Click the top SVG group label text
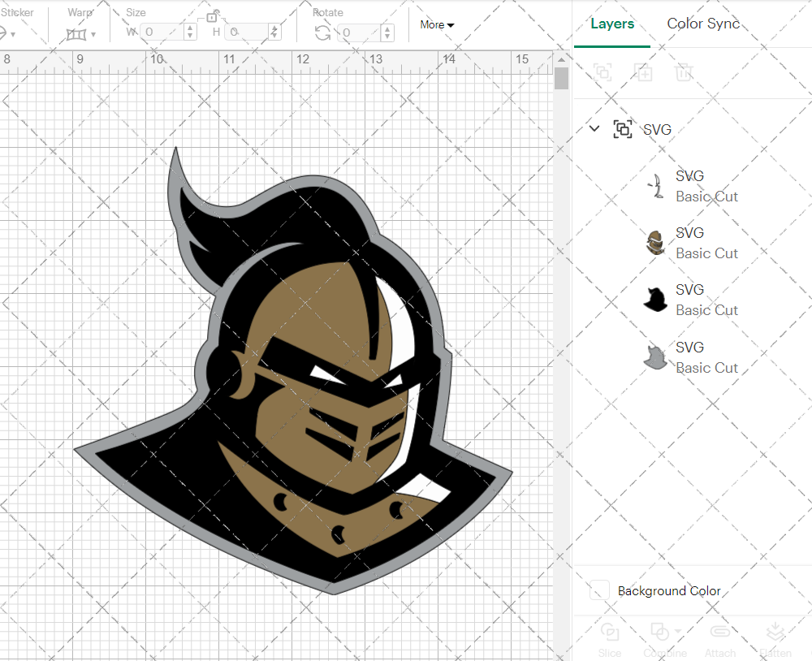 point(657,129)
